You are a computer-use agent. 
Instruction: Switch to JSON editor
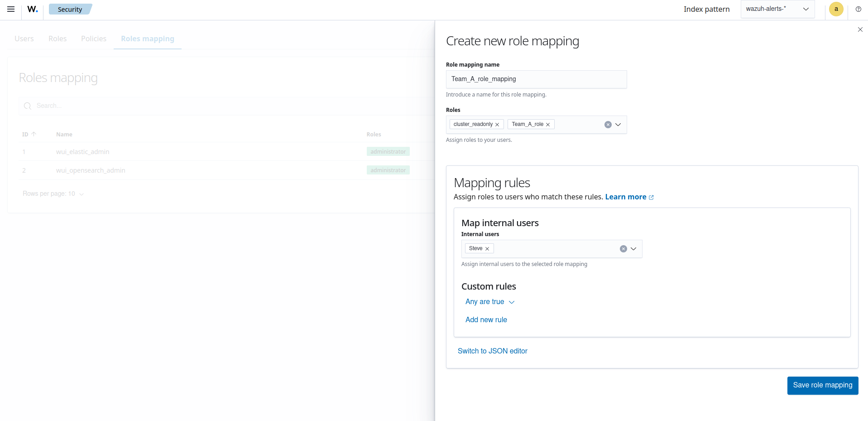493,351
